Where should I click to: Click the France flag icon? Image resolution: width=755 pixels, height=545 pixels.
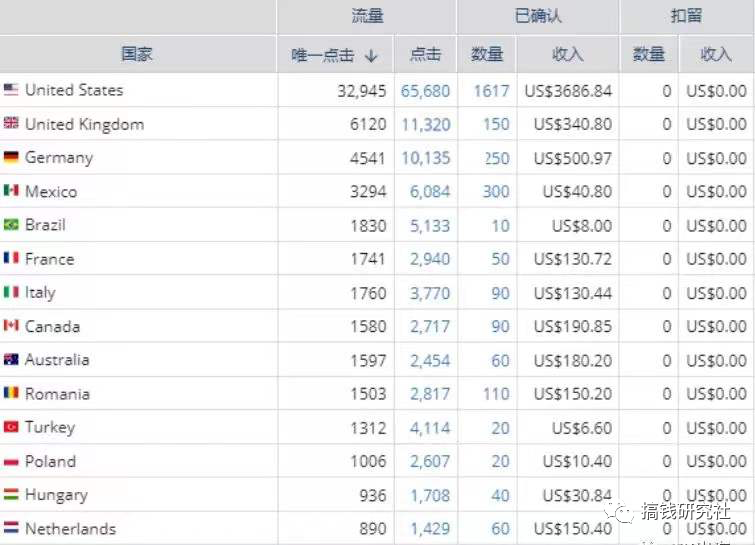click(x=11, y=258)
